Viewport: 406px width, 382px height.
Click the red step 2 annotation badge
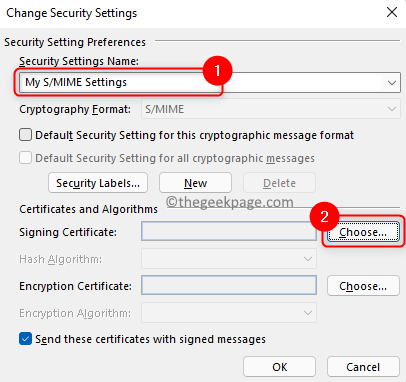pos(324,217)
